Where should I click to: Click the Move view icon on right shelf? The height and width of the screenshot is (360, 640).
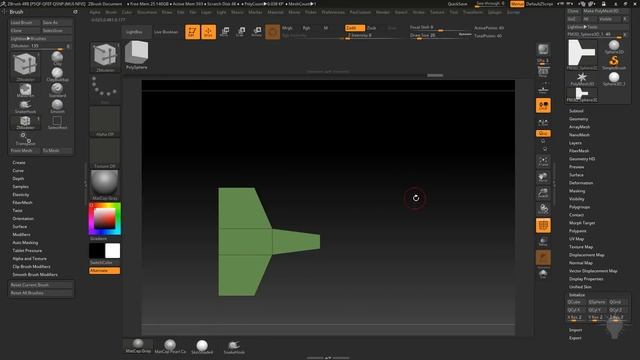(x=543, y=178)
